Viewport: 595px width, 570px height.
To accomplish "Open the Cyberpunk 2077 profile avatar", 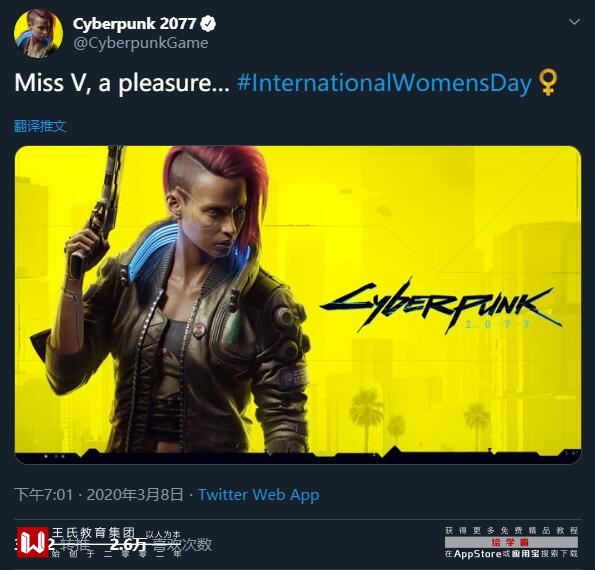I will (x=38, y=33).
